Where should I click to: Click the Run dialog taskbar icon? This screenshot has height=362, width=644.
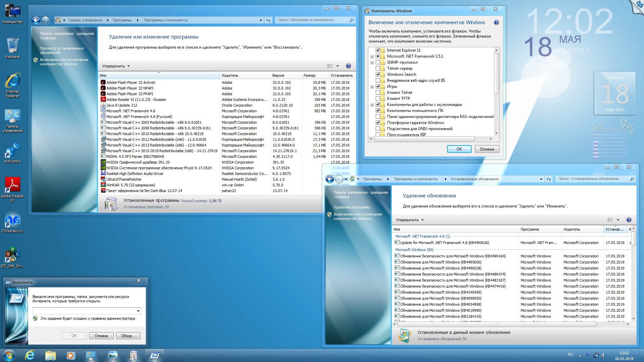click(x=155, y=355)
